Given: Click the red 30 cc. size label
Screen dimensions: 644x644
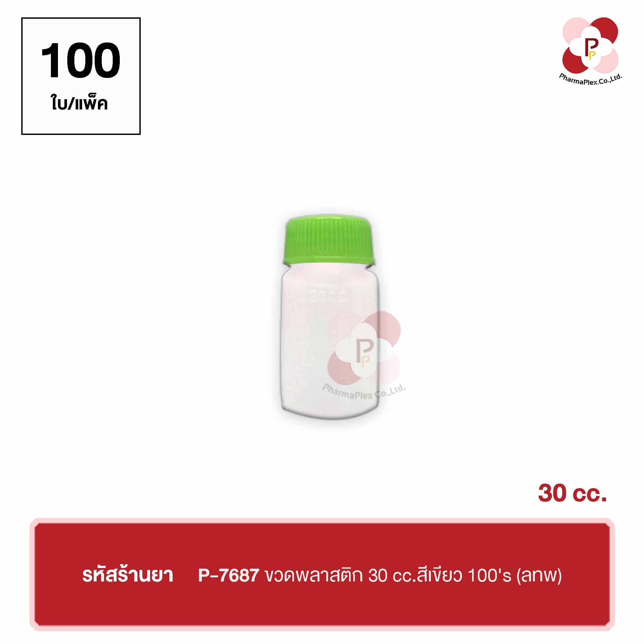Looking at the screenshot, I should (572, 493).
